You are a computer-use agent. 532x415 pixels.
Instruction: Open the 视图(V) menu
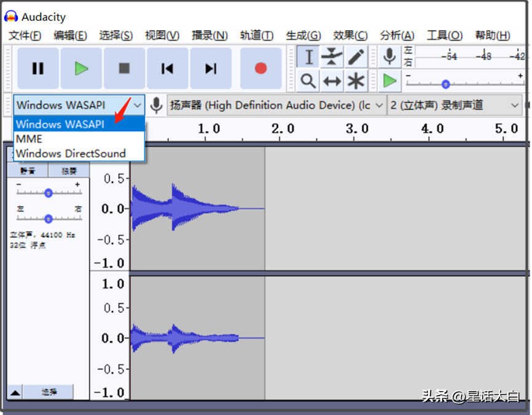pyautogui.click(x=162, y=35)
